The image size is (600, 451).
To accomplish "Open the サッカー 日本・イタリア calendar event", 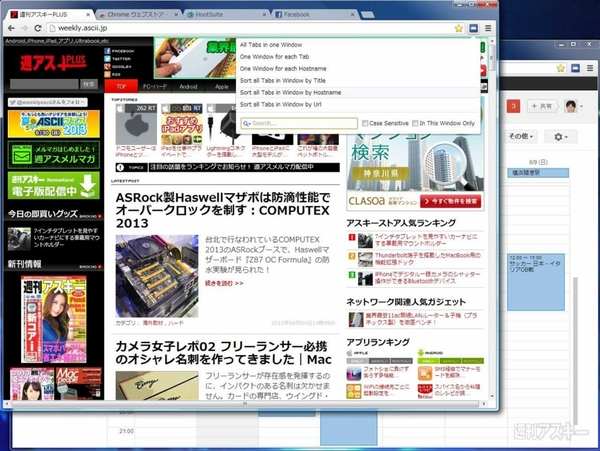I will pos(536,282).
